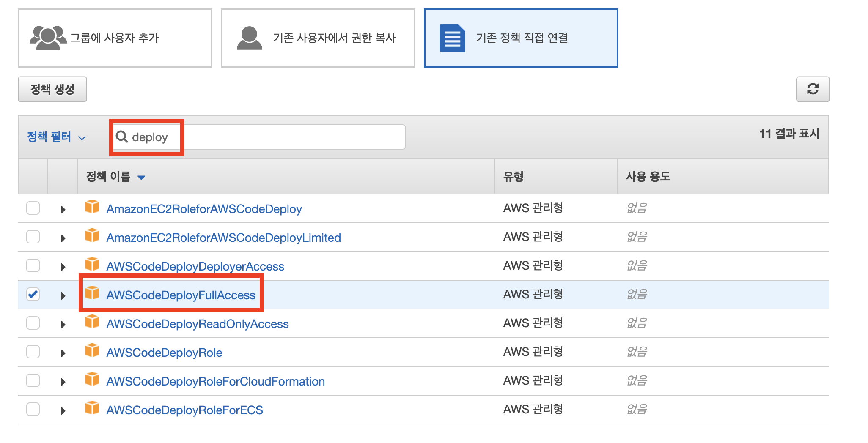868x443 pixels.
Task: Expand AWSCodeDeployDeployerAccess row details
Action: pos(63,267)
